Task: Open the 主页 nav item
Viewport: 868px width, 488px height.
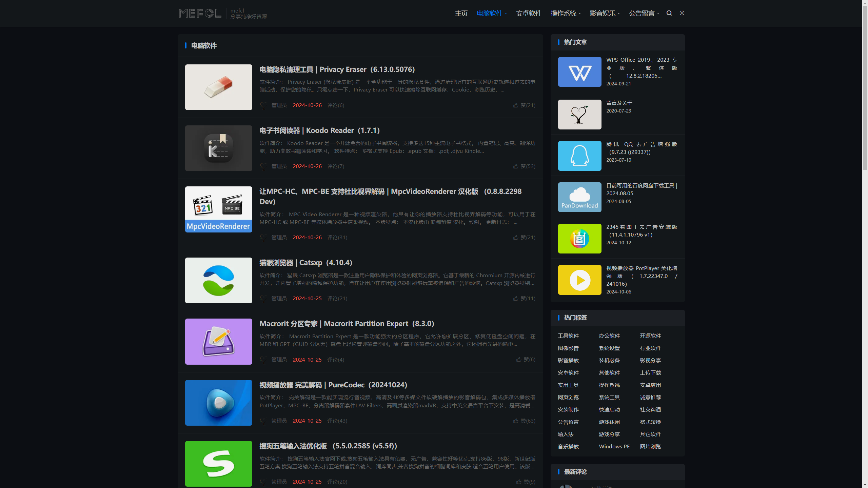Action: coord(461,13)
